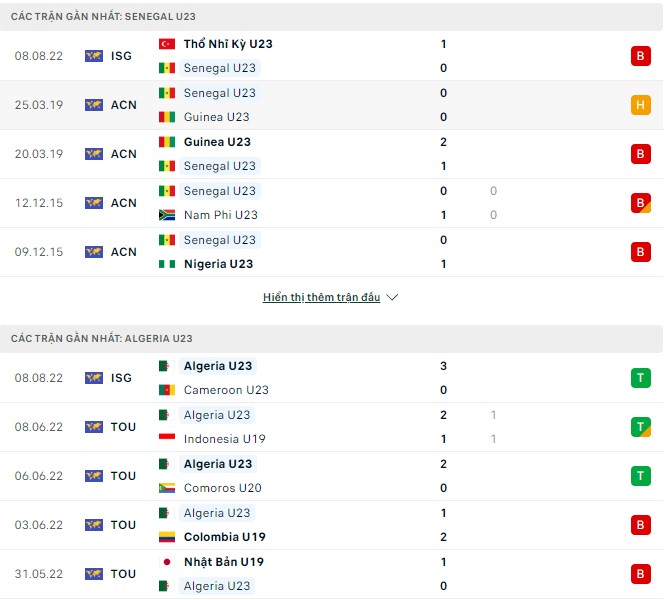Image resolution: width=670 pixels, height=600 pixels.
Task: Click the Turkey flag beside Thổ Nhĩ Kỳ U23
Action: pos(167,44)
